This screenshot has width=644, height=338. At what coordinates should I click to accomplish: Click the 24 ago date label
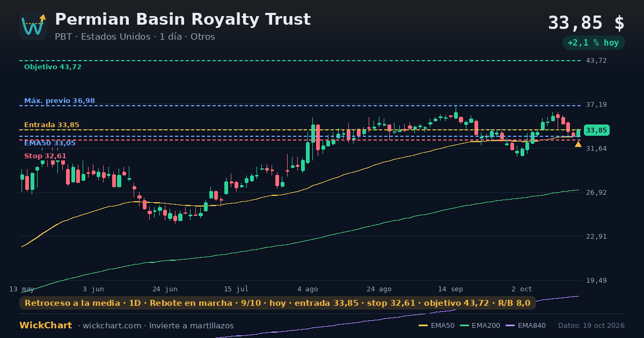click(x=379, y=289)
